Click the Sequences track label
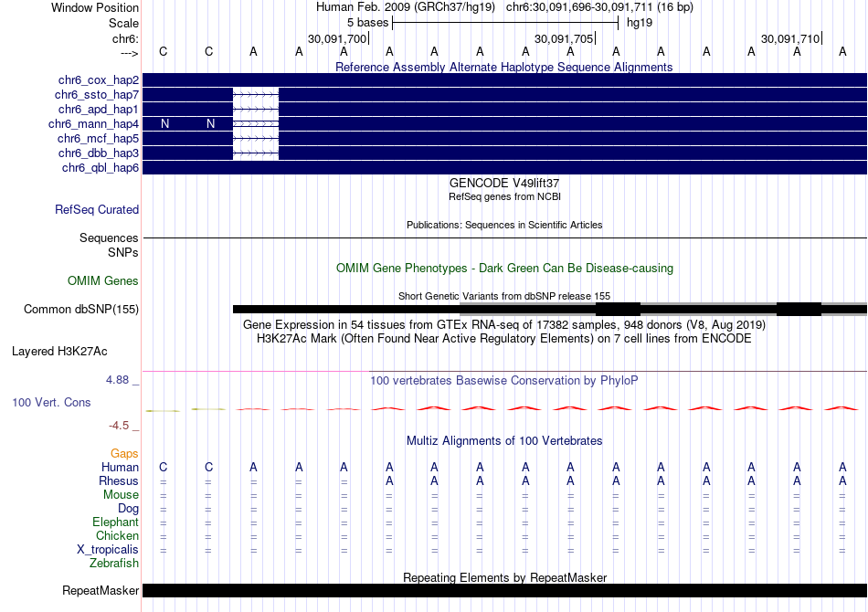The image size is (868, 612). click(109, 237)
